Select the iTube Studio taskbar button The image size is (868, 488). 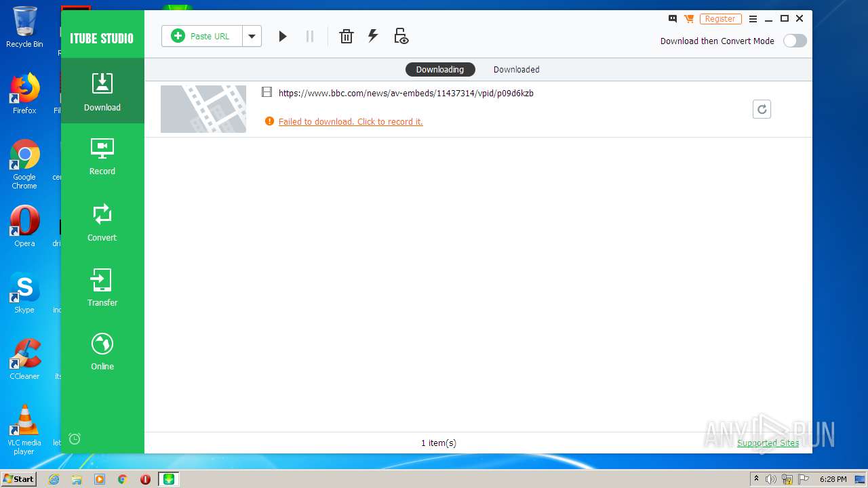tap(169, 479)
